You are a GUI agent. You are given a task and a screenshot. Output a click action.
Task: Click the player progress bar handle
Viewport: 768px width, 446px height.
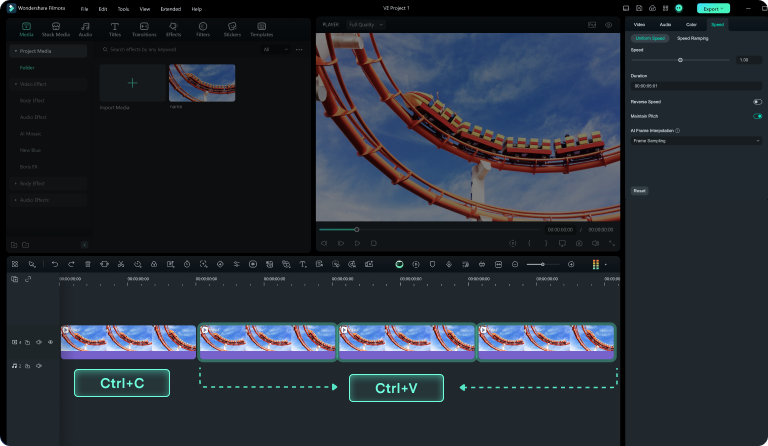(357, 230)
